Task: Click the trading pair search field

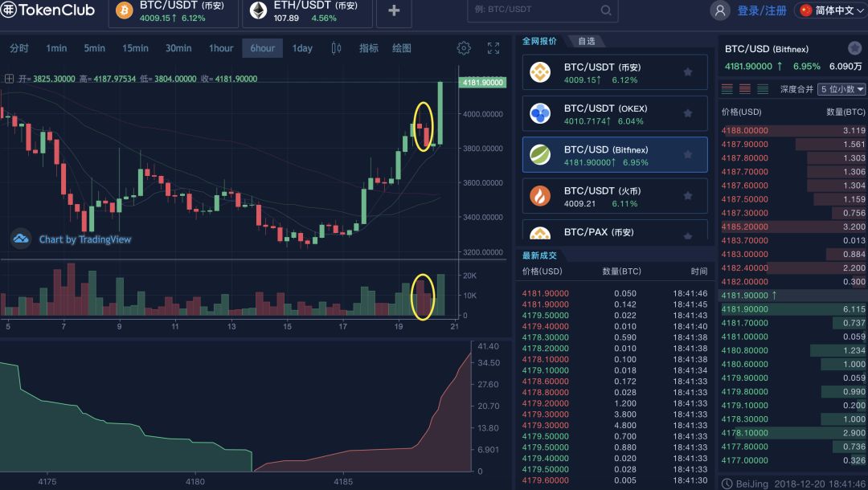Action: pyautogui.click(x=542, y=10)
